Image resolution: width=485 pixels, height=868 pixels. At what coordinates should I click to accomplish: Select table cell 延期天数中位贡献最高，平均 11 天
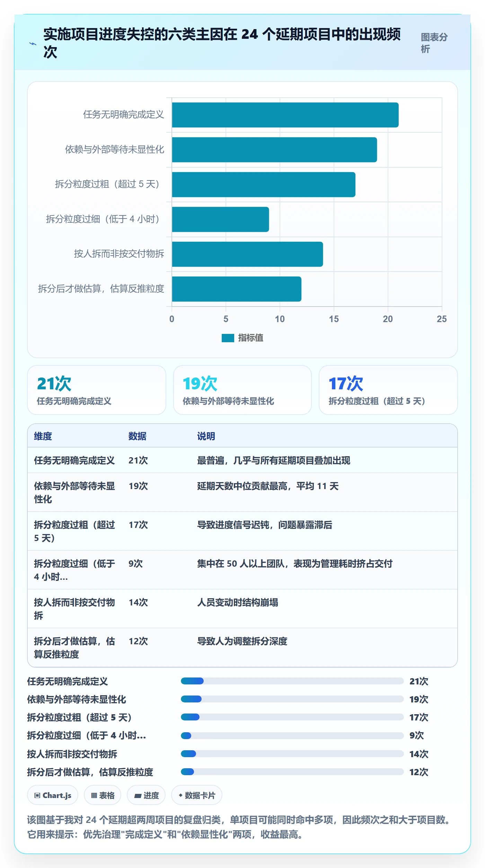point(268,486)
